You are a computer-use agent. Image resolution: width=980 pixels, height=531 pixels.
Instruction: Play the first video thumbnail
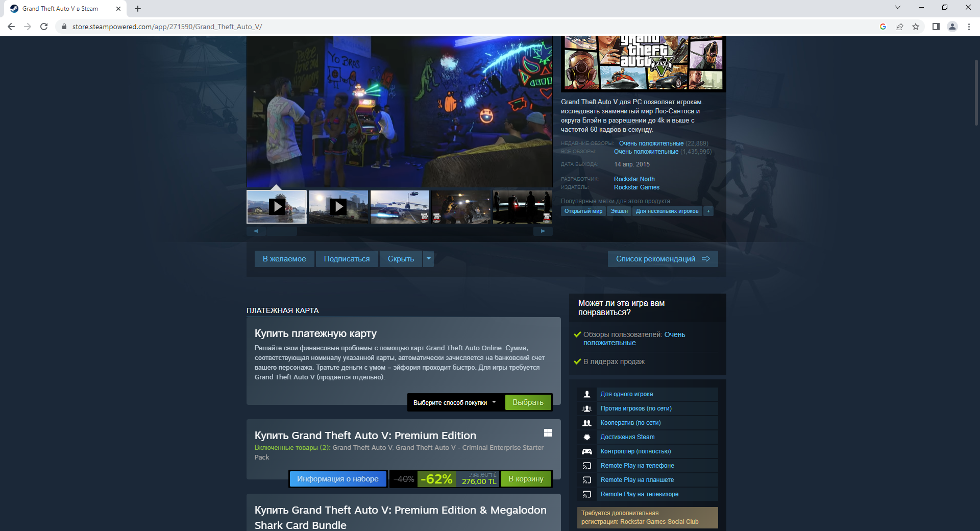(277, 207)
